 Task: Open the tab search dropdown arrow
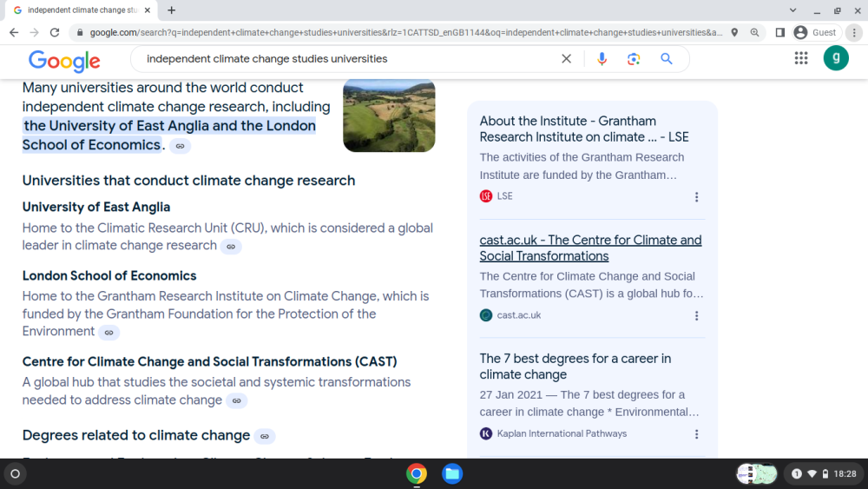click(x=792, y=10)
